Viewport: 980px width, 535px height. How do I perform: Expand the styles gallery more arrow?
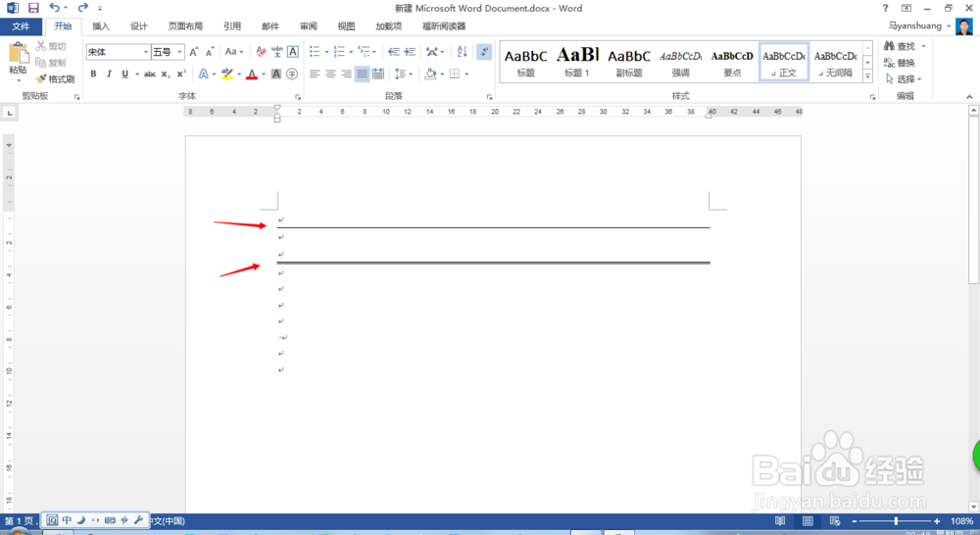(x=867, y=76)
